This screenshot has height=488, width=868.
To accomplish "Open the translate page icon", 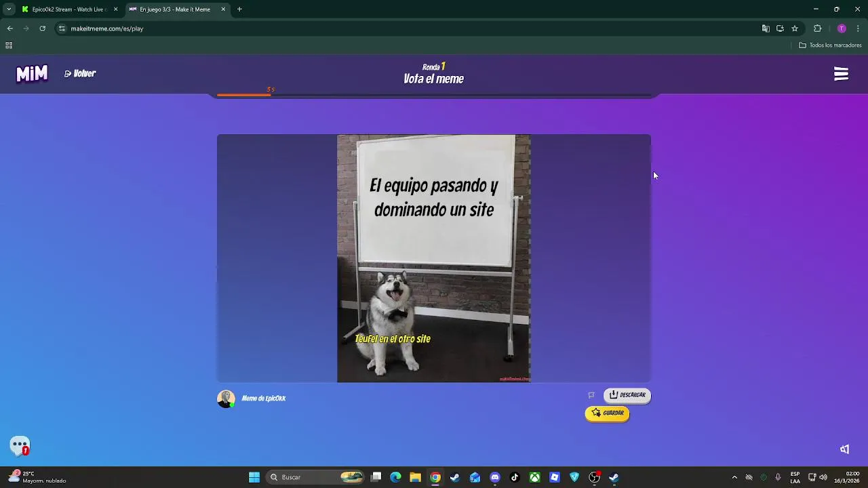I will 766,28.
